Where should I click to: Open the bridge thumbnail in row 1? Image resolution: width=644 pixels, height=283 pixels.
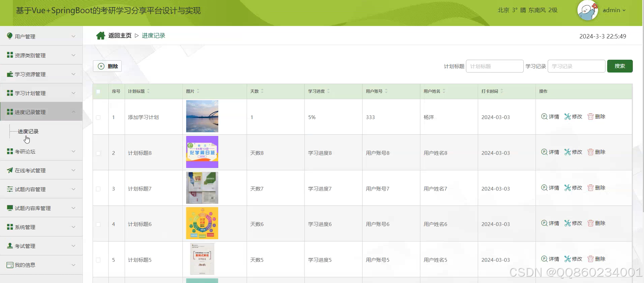pos(202,116)
